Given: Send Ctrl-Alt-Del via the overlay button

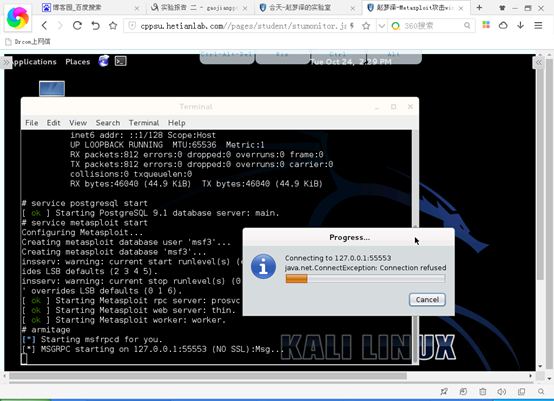Looking at the screenshot, I should [226, 56].
